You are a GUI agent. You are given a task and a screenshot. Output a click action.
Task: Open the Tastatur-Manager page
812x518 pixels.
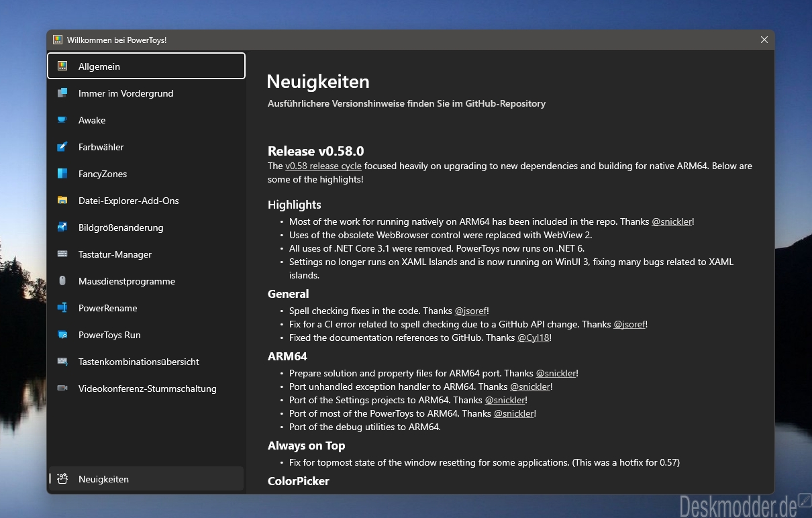coord(146,254)
